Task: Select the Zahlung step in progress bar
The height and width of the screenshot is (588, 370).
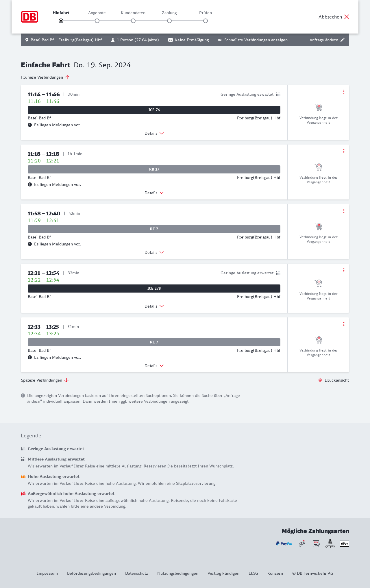Action: [x=169, y=21]
